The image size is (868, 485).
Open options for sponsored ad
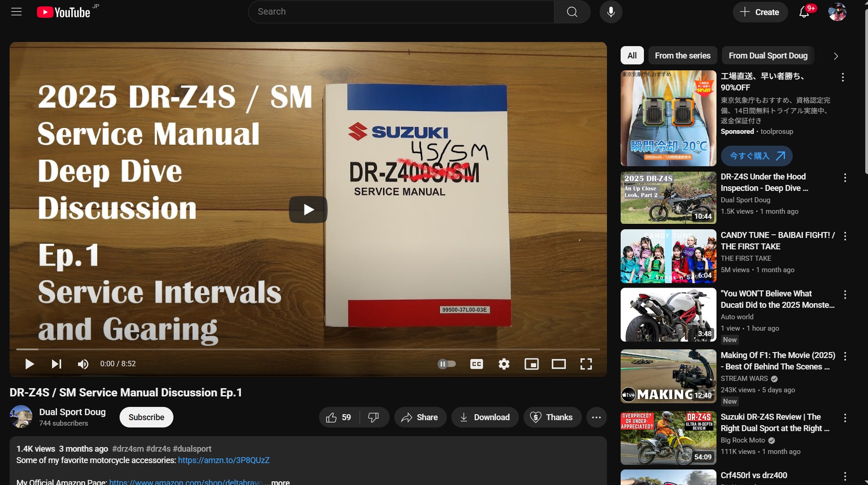[843, 78]
